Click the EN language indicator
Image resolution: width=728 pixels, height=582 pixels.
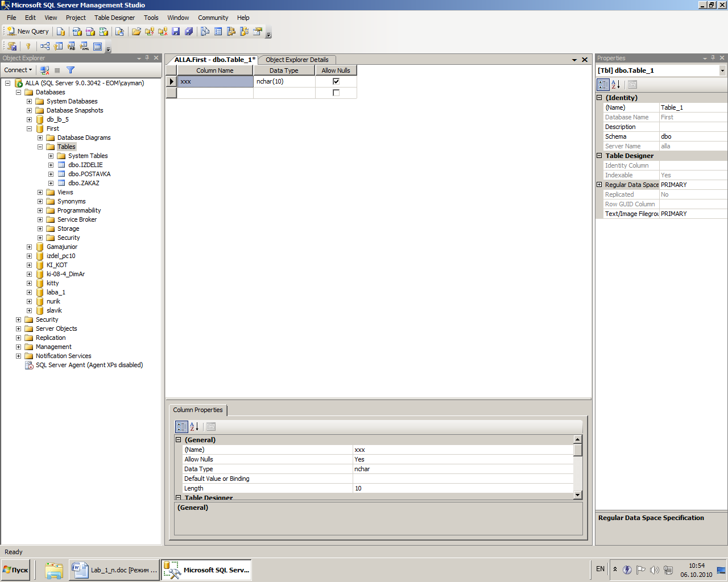600,568
